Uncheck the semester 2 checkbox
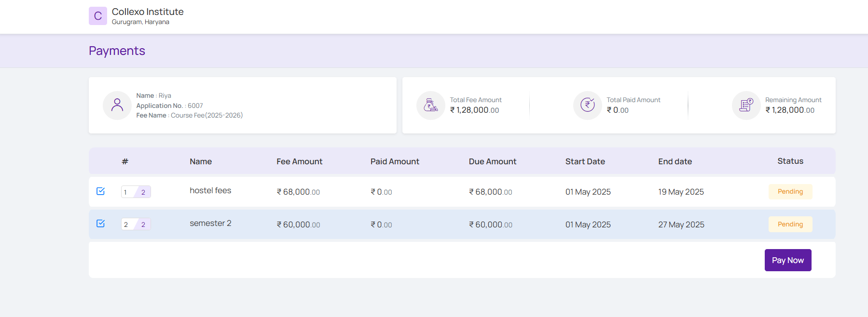The height and width of the screenshot is (317, 868). (x=101, y=224)
